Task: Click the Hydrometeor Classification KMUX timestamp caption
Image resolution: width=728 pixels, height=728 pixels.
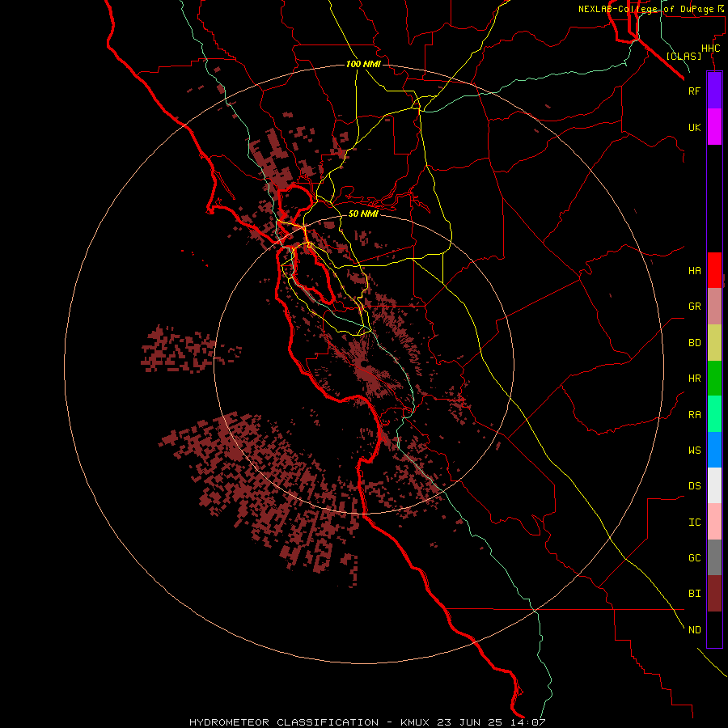Action: coord(367,722)
